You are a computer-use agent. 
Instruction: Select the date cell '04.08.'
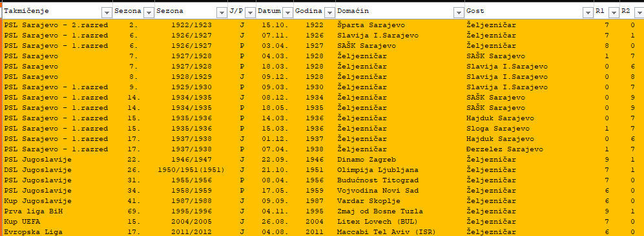[275, 232]
